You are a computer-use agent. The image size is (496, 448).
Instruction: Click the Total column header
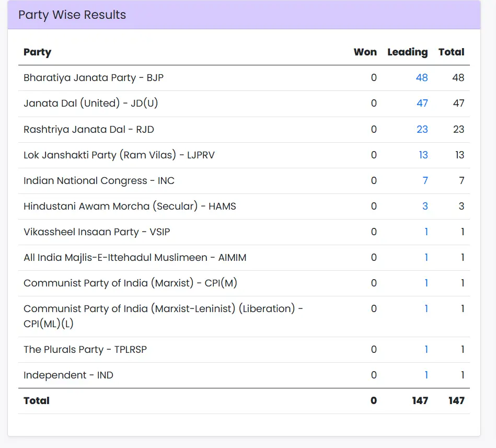point(451,52)
